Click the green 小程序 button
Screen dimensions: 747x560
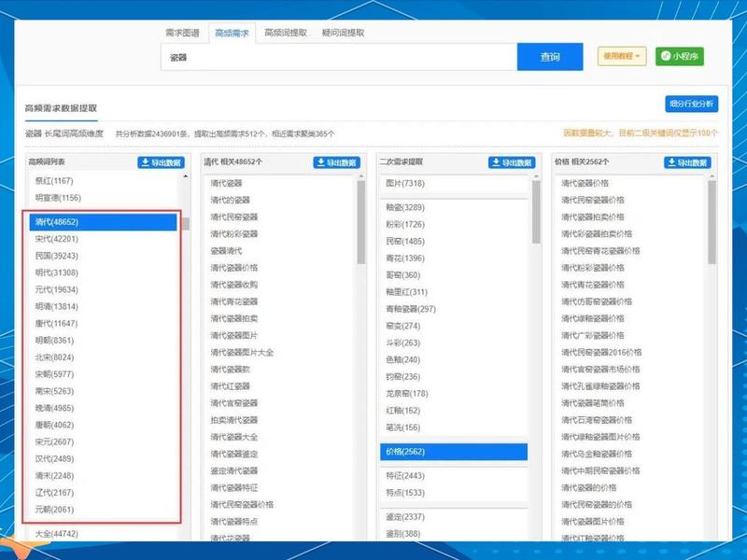tap(680, 56)
